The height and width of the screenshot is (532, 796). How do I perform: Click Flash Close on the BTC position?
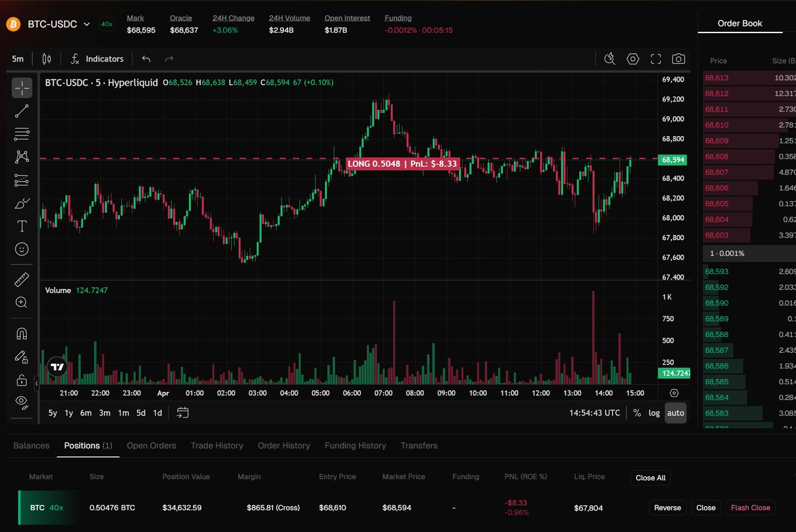750,507
